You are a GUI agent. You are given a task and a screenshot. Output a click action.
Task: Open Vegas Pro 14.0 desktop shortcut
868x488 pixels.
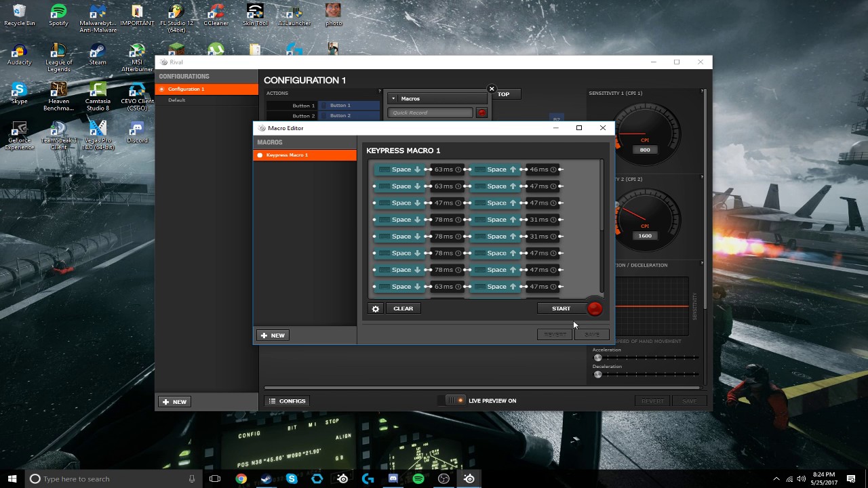tap(98, 136)
